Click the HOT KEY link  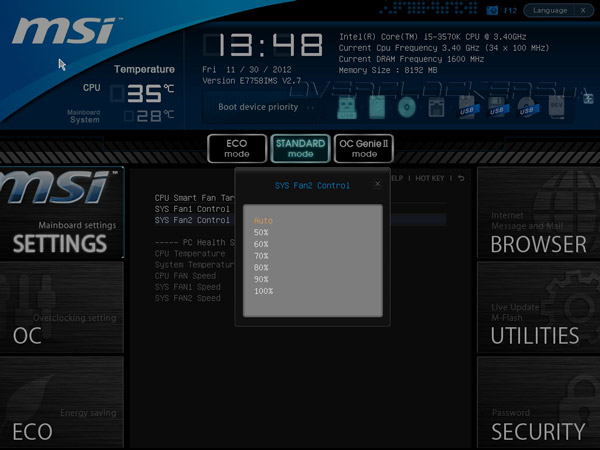click(x=430, y=178)
